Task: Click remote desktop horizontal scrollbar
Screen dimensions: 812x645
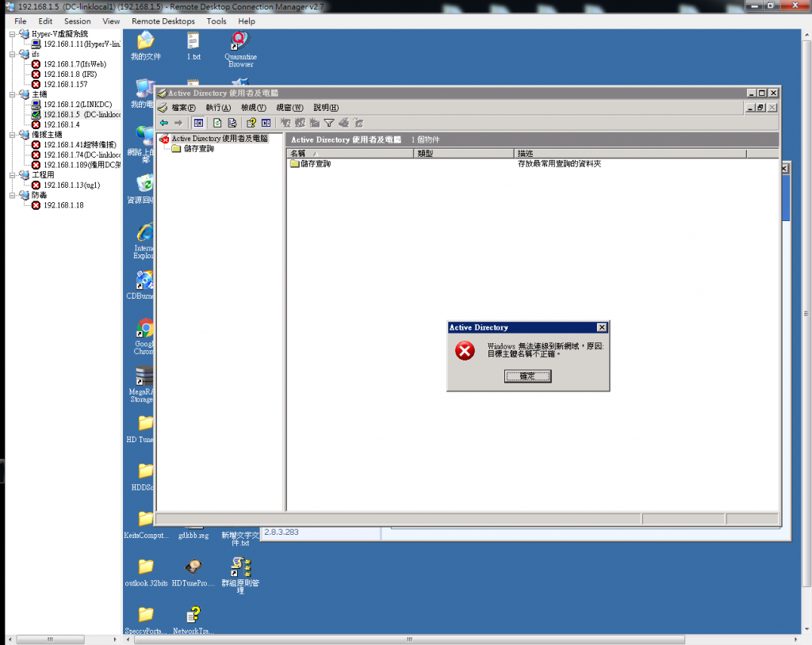Action: click(x=409, y=639)
